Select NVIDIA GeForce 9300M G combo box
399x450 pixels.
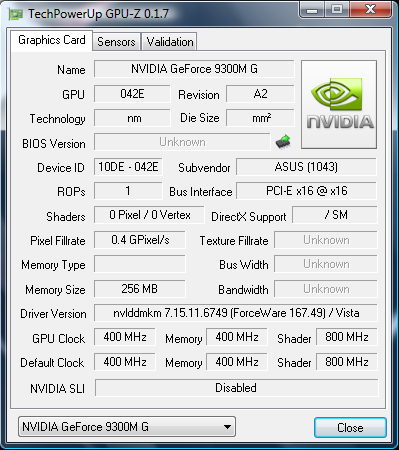click(x=127, y=427)
